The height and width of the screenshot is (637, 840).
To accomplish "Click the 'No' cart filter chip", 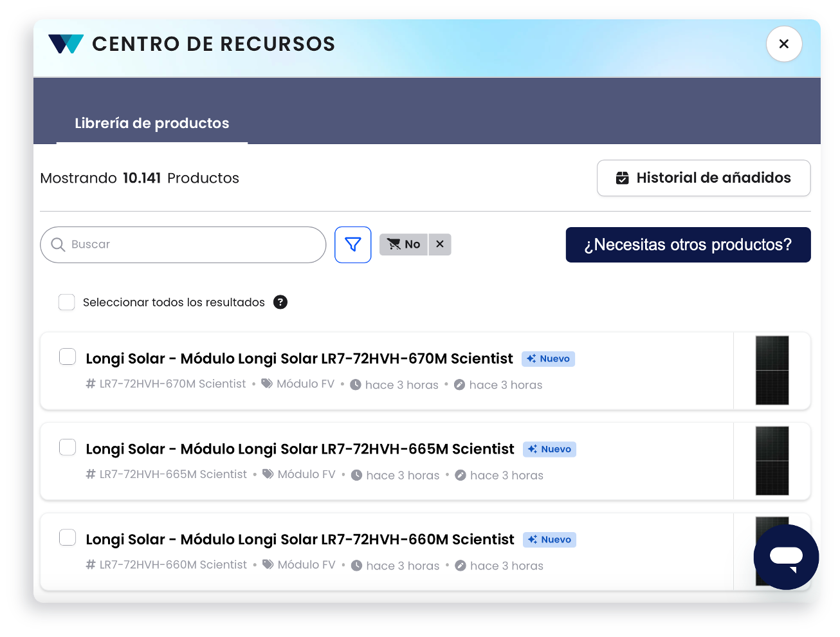I will [404, 245].
